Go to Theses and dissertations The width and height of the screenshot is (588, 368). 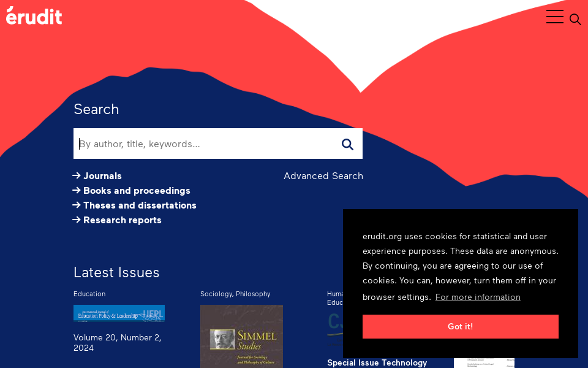coord(140,205)
